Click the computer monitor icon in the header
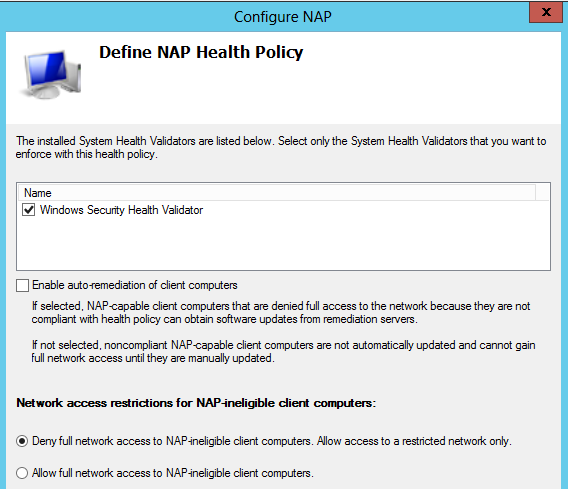Image resolution: width=568 pixels, height=489 pixels. pyautogui.click(x=51, y=74)
